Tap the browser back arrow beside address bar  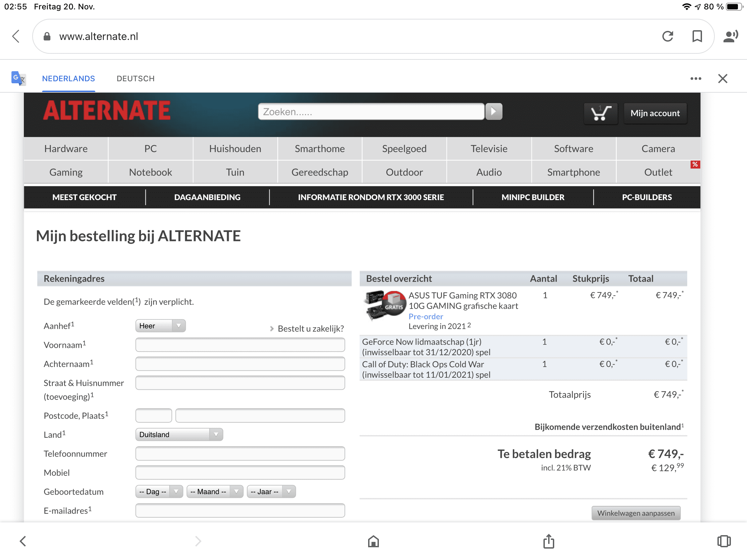click(16, 36)
